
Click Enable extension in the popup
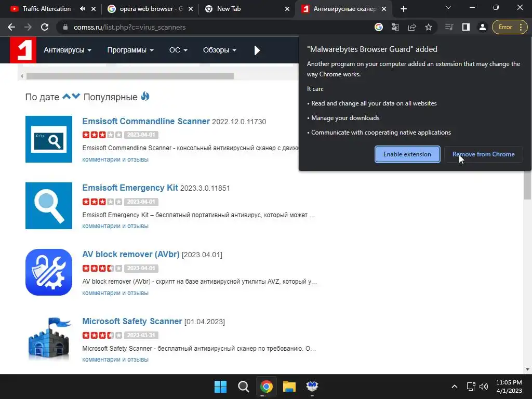[407, 154]
